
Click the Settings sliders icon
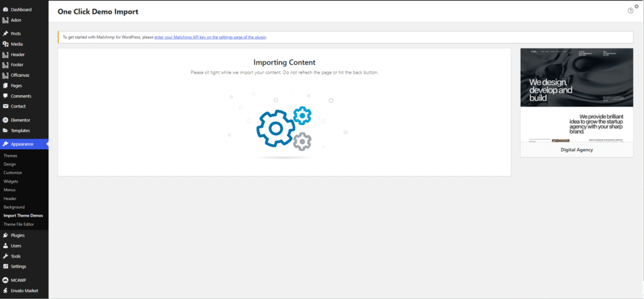point(5,266)
